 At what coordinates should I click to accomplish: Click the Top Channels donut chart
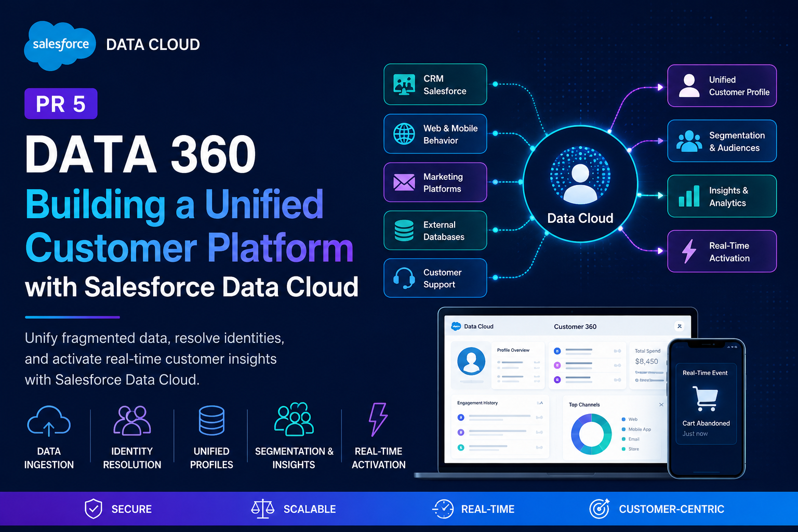coord(591,434)
